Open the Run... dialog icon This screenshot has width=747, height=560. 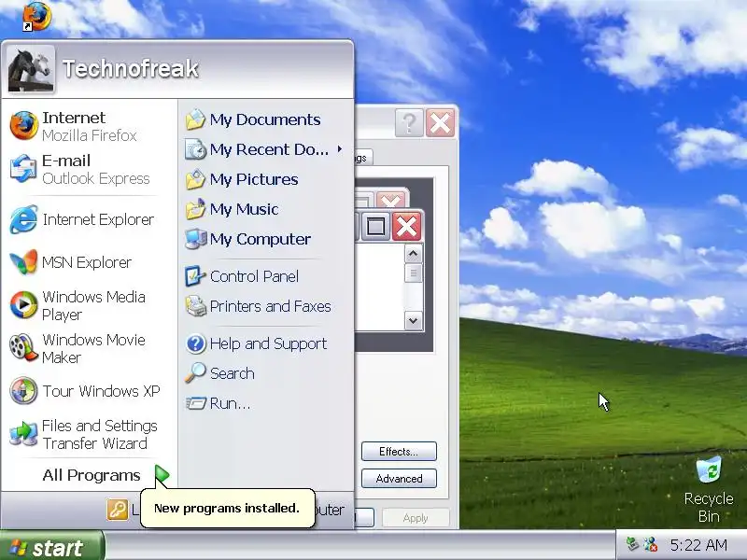pyautogui.click(x=195, y=403)
